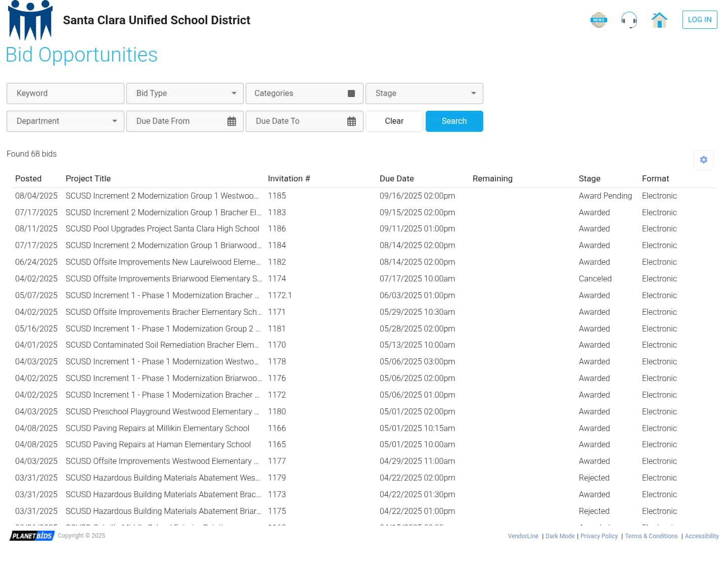Open the headset support icon
The width and height of the screenshot is (728, 566).
point(629,20)
